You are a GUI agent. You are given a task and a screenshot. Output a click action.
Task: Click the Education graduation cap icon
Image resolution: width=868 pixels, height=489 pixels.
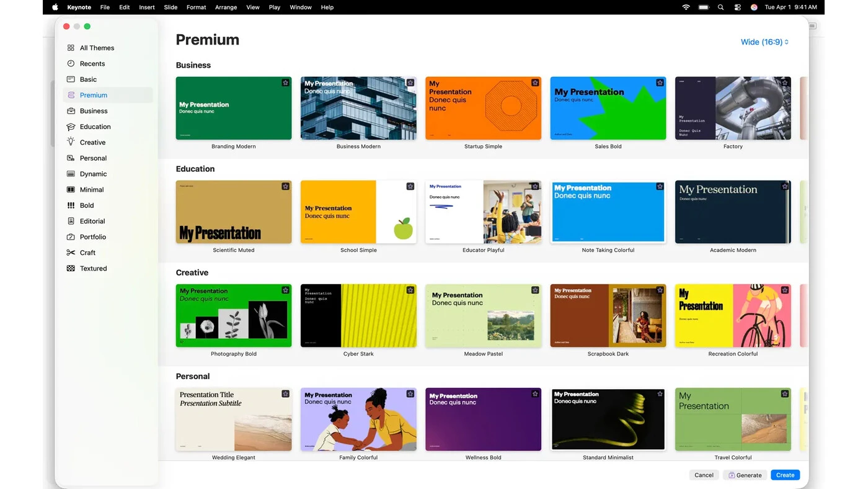coord(71,127)
